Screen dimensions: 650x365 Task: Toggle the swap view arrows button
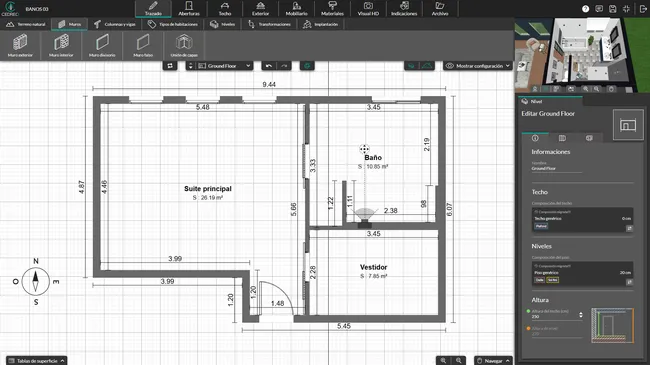170,66
